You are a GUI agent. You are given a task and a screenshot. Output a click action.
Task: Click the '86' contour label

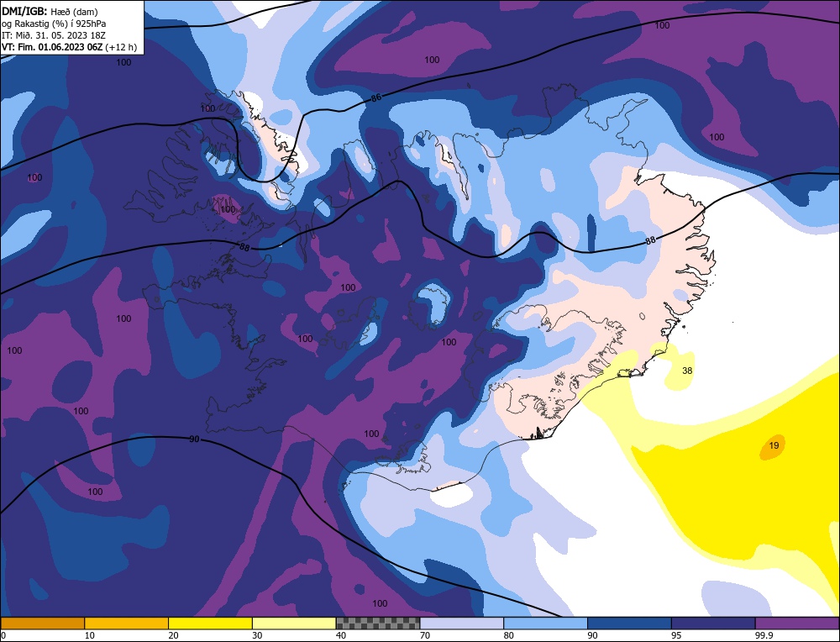pos(376,98)
